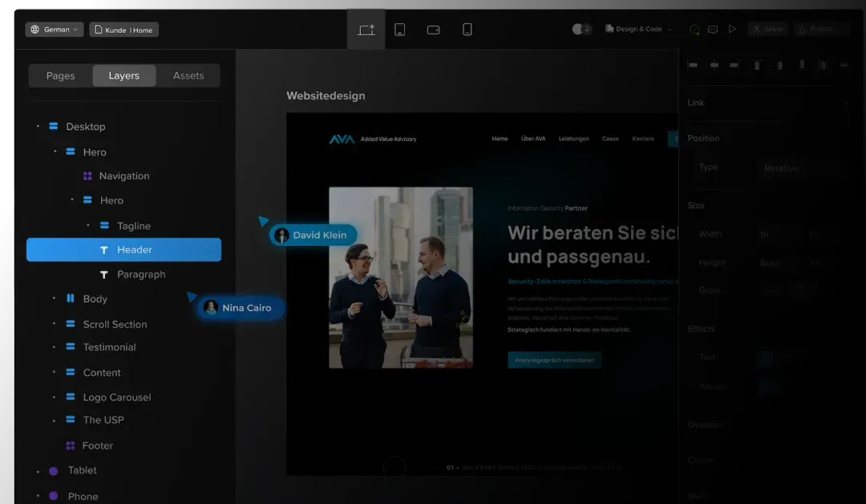
Task: Click the Leistungen navigation link
Action: click(574, 139)
